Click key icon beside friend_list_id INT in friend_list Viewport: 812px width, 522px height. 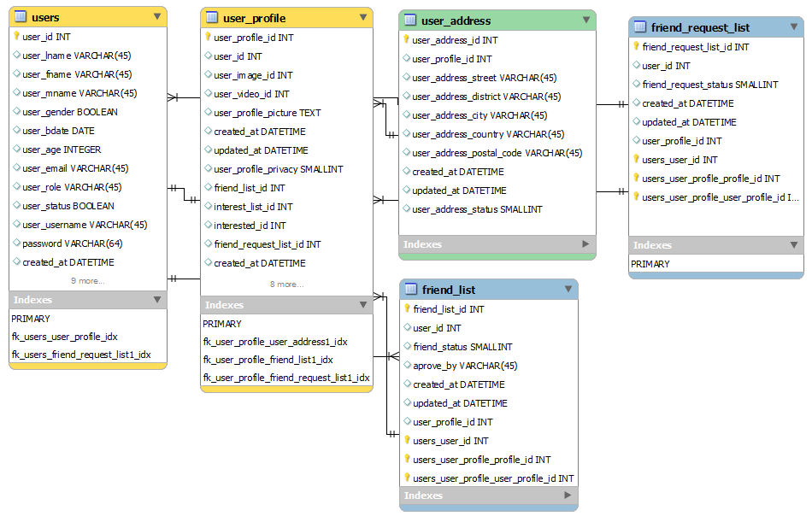coord(408,308)
